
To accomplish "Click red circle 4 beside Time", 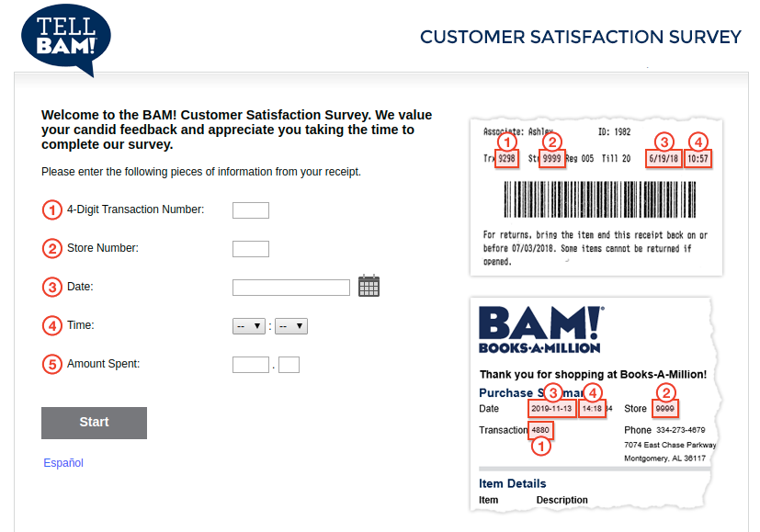I will (x=52, y=325).
